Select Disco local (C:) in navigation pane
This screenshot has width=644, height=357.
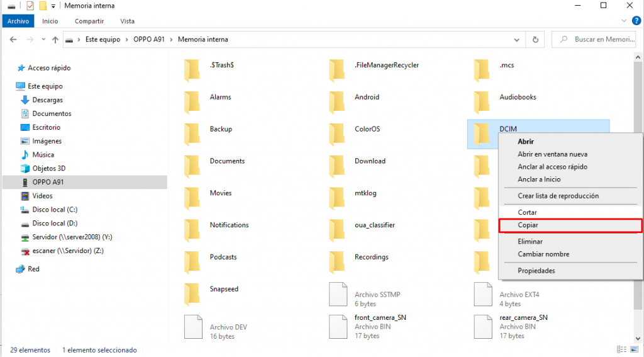tap(55, 210)
